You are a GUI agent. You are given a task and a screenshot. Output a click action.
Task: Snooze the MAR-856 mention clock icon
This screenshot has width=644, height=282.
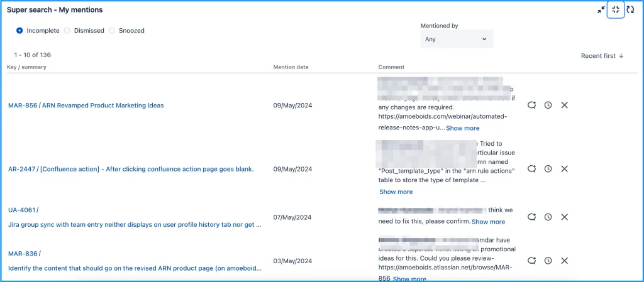(x=548, y=105)
